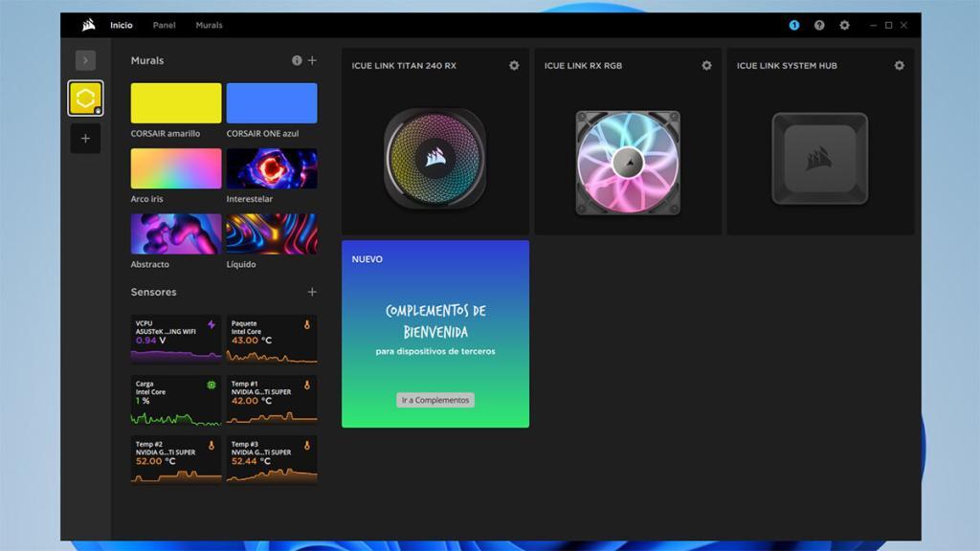Click Complementos de Bienvenida banner text
The width and height of the screenshot is (980, 551).
435,320
